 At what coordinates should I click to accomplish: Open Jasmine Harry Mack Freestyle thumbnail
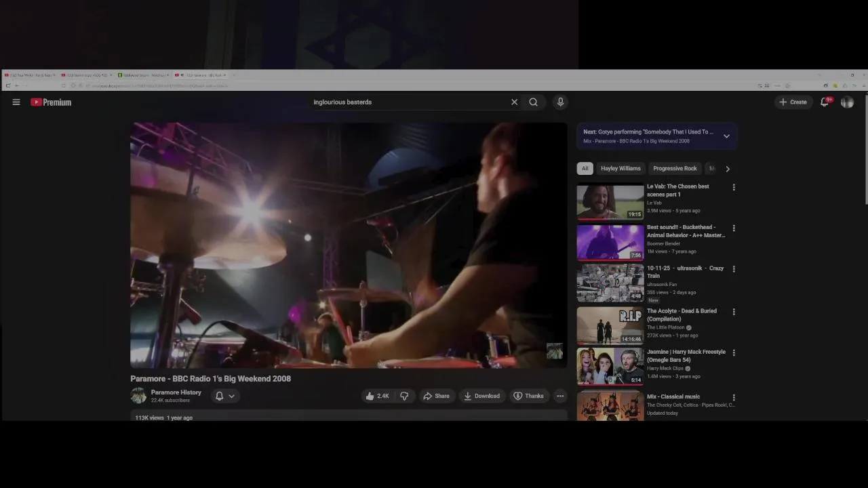pos(610,367)
